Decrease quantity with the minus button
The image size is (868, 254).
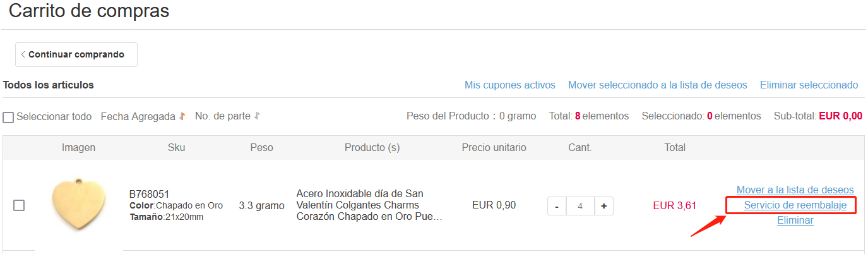[x=557, y=206]
